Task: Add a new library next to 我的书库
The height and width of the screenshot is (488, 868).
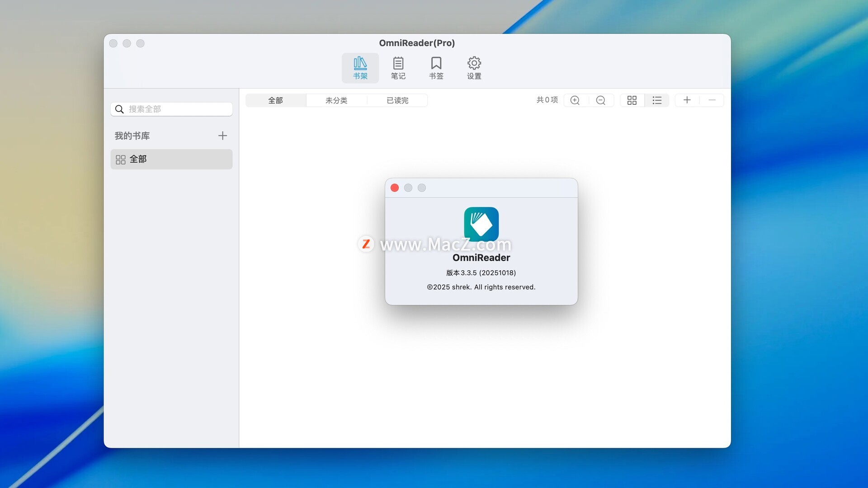Action: [x=222, y=136]
